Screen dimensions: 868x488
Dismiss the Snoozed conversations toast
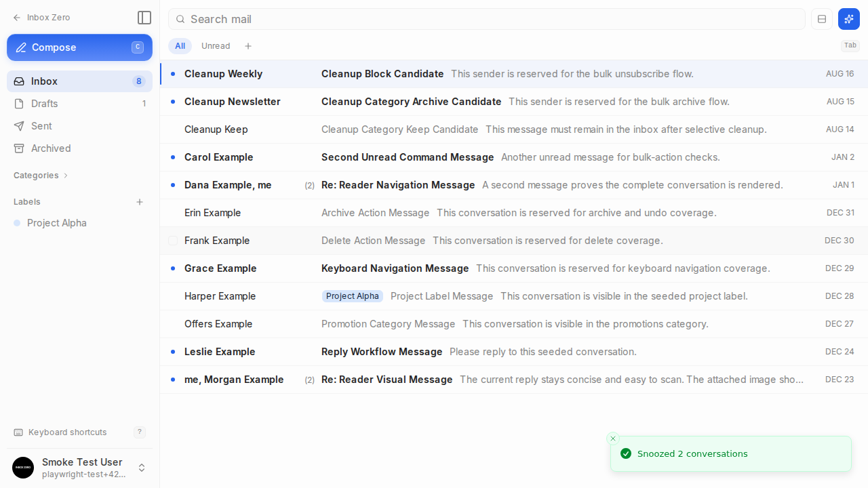[613, 439]
